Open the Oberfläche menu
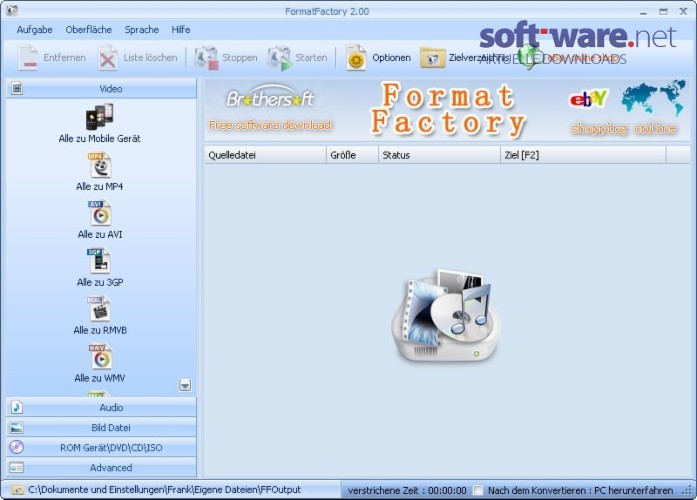The width and height of the screenshot is (697, 500). coord(88,30)
